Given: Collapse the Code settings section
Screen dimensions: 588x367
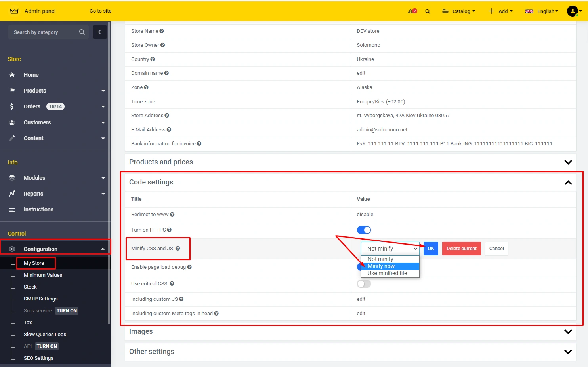Looking at the screenshot, I should click(568, 183).
